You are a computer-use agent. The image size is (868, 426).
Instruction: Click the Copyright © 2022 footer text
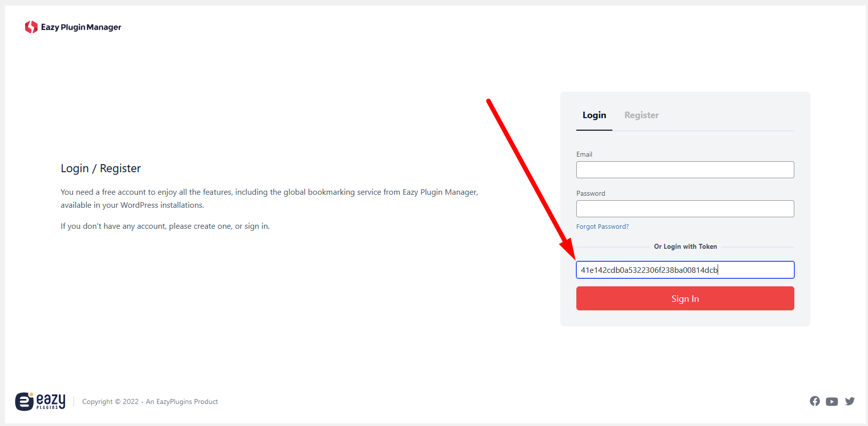tap(150, 401)
